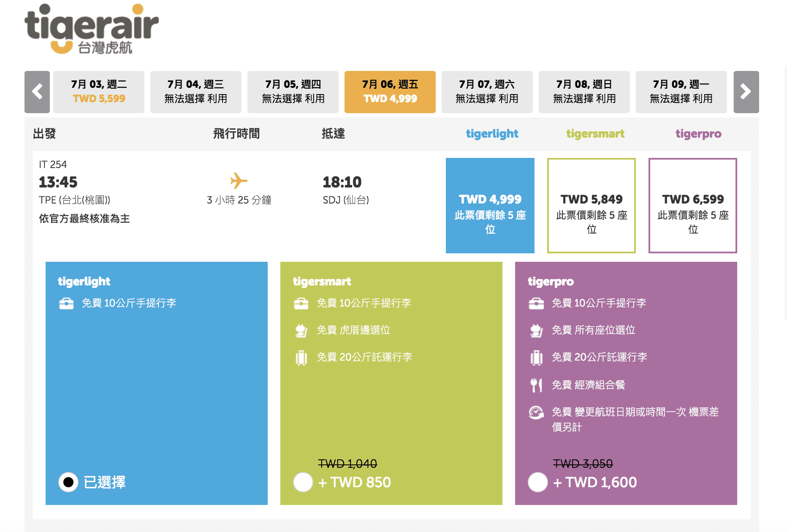Viewport: 787px width, 532px height.
Task: Click the 出發 column header
Action: click(44, 134)
